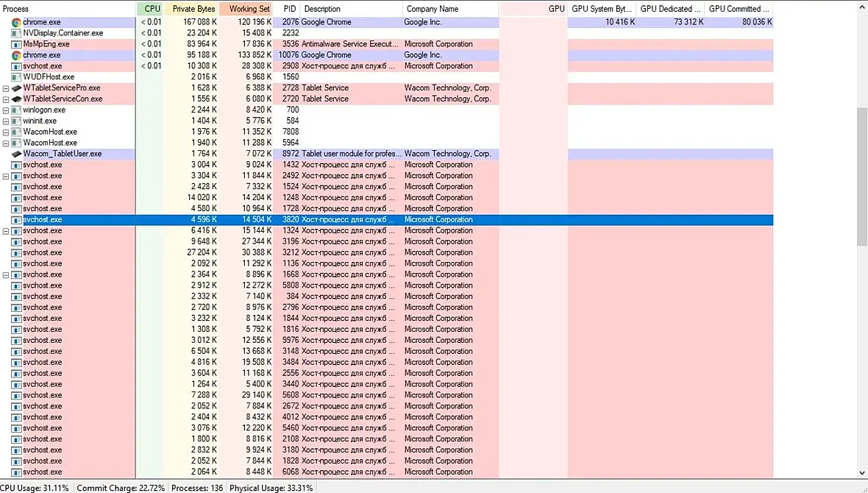Sort by the PID column header
Viewport: 868px width, 493px height.
(x=287, y=9)
